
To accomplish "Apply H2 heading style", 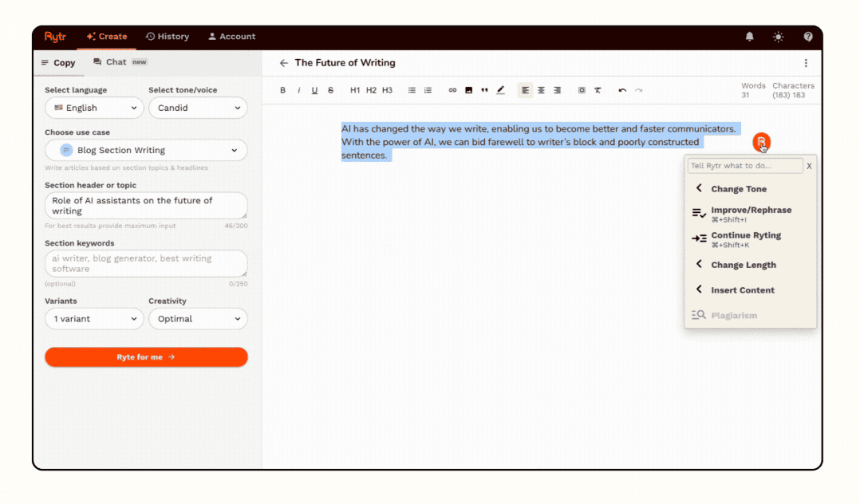I will pos(371,90).
